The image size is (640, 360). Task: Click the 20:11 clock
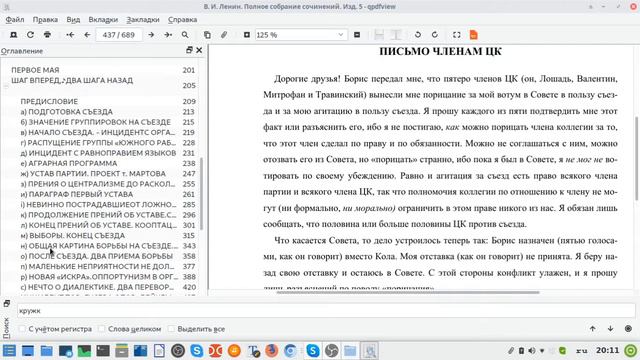[607, 350]
